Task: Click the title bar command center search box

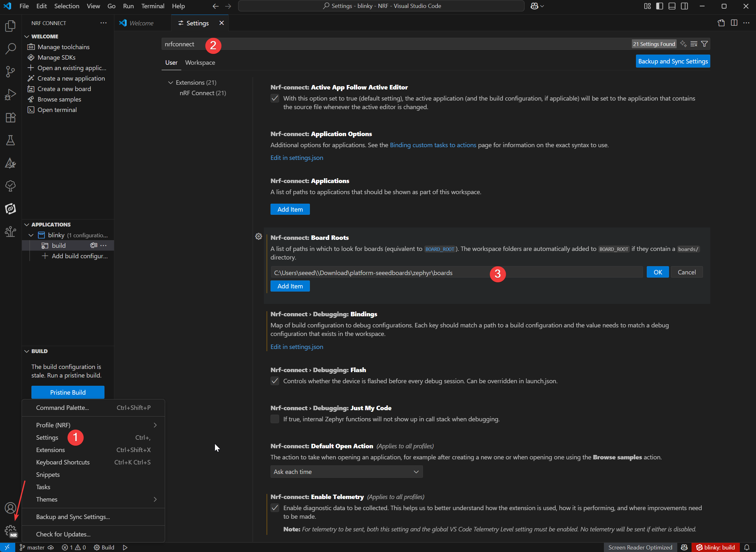Action: click(381, 6)
